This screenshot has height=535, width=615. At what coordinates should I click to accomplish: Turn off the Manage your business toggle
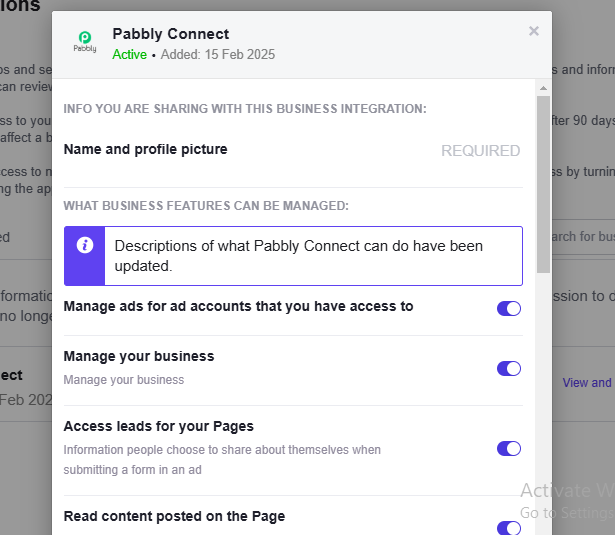[509, 368]
